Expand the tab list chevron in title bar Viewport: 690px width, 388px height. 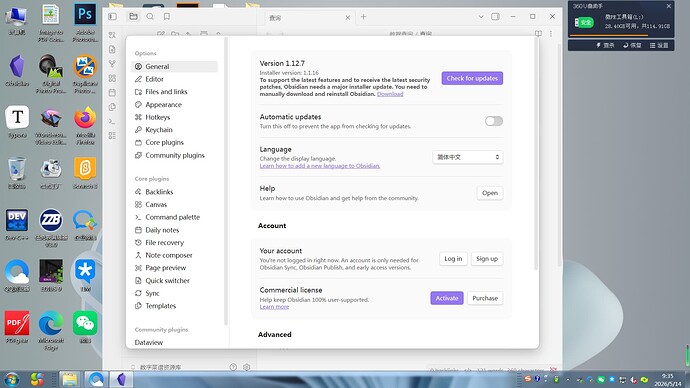click(x=481, y=17)
